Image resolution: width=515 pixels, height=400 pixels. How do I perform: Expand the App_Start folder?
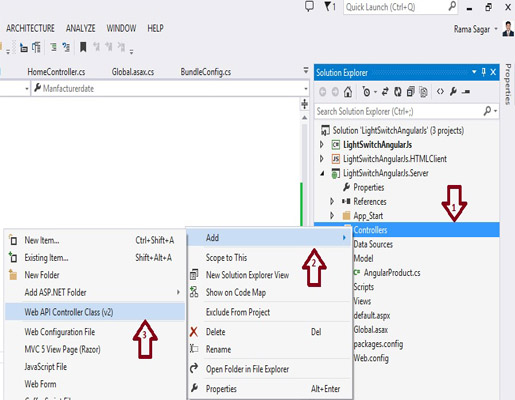tap(332, 216)
